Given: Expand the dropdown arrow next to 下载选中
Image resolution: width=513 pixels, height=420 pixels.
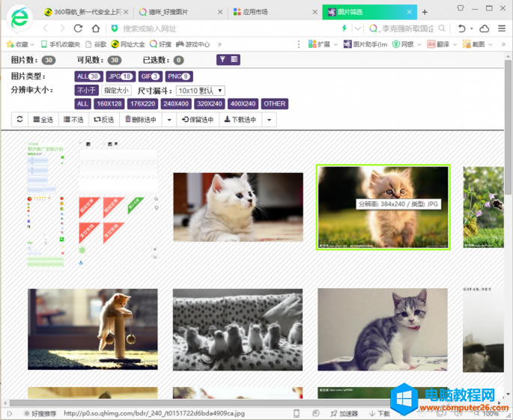Looking at the screenshot, I should [269, 120].
